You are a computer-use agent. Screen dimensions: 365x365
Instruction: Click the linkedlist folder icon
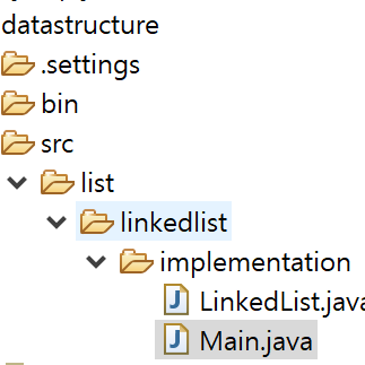point(97,221)
